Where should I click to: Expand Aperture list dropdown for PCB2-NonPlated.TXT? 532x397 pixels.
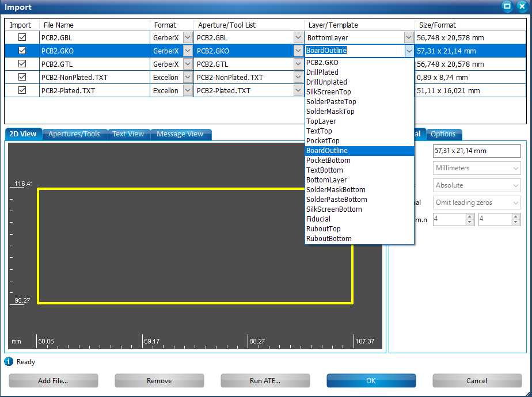pos(298,77)
